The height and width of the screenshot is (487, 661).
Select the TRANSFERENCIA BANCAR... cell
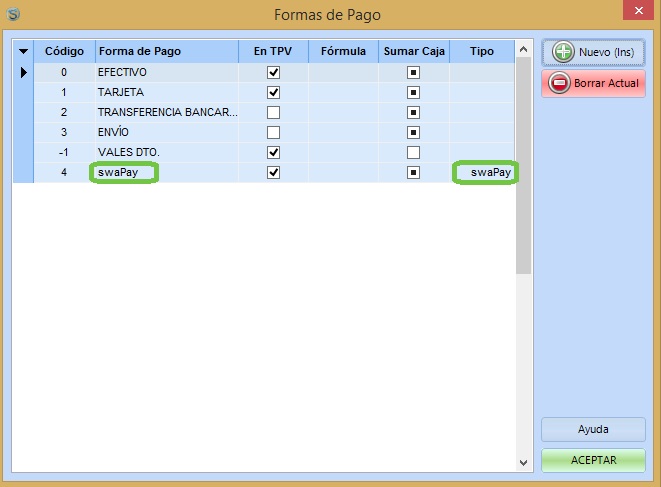tap(167, 113)
